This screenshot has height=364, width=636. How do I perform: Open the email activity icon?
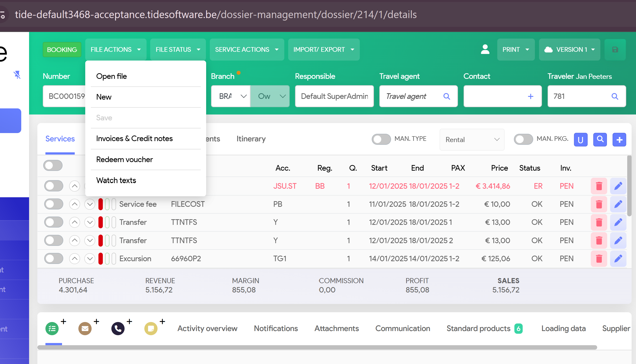coord(85,329)
